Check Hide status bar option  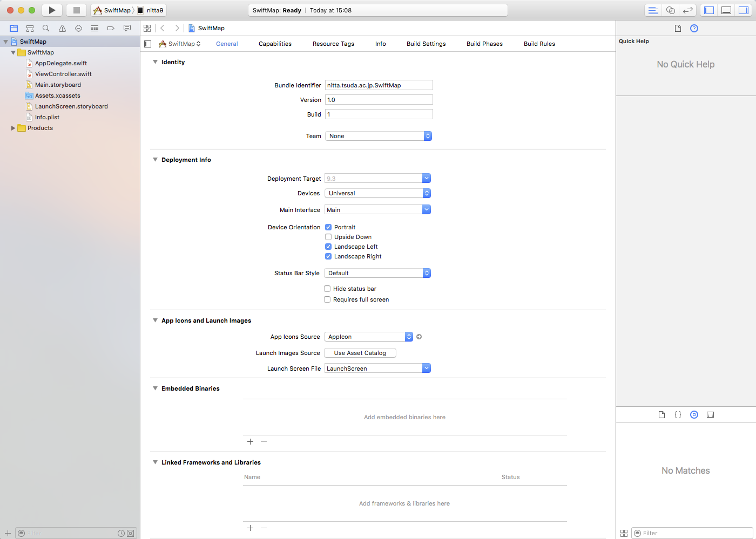point(327,289)
